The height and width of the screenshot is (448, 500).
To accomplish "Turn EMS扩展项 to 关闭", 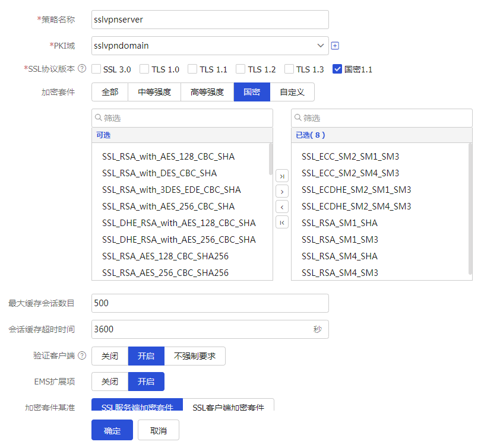I will [x=110, y=382].
